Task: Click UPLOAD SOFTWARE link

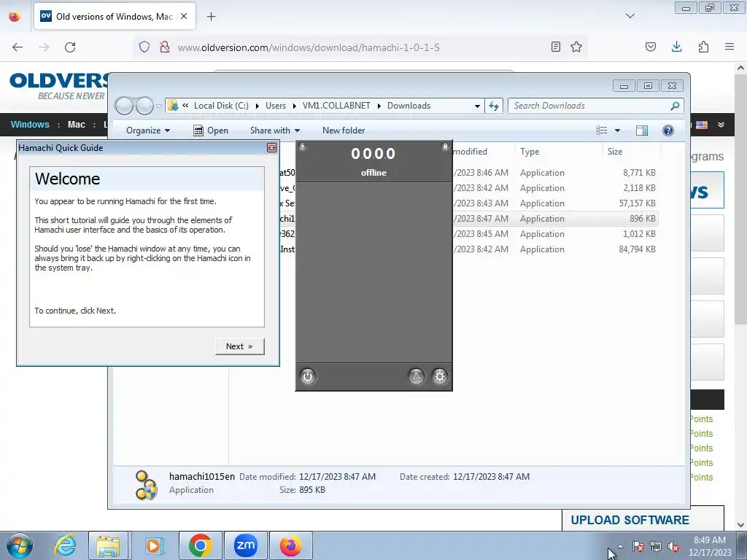Action: (x=630, y=520)
